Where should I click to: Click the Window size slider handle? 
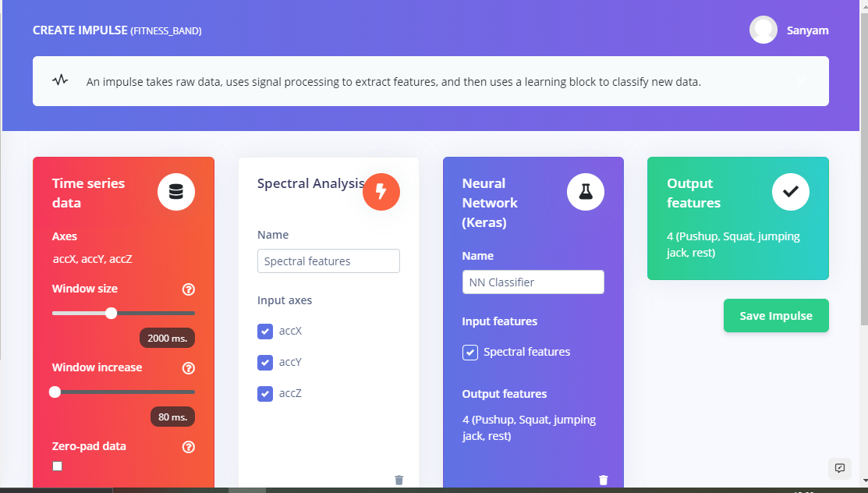[x=111, y=313]
